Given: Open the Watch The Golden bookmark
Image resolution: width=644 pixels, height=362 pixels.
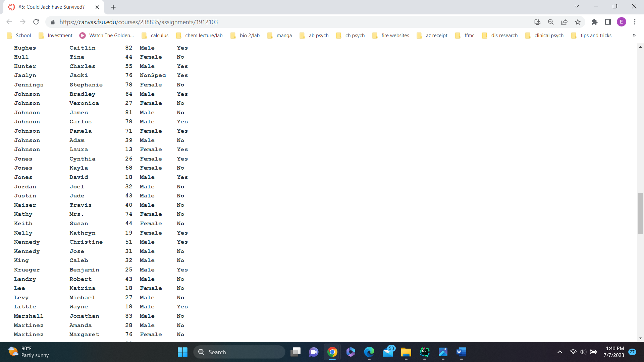Looking at the screenshot, I should click(x=107, y=36).
